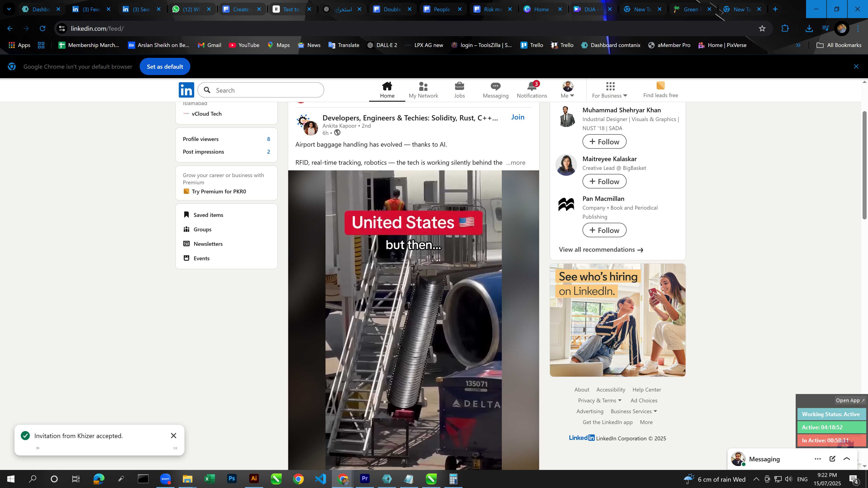Switch to the Dashboard tab
Screen dimensions: 868x488
pos(41,9)
